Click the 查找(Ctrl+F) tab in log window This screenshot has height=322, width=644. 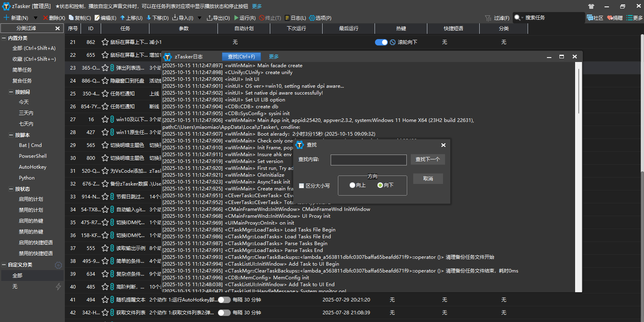tap(241, 57)
